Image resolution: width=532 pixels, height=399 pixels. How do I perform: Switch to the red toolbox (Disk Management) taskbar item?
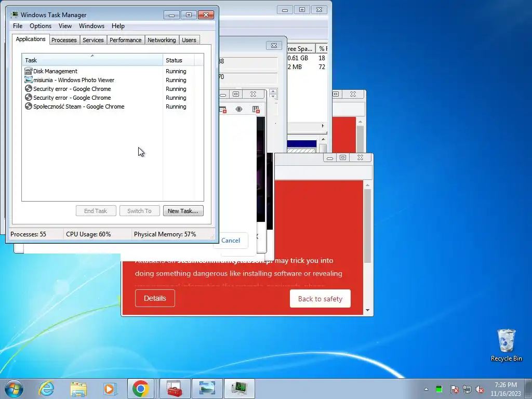pyautogui.click(x=175, y=389)
